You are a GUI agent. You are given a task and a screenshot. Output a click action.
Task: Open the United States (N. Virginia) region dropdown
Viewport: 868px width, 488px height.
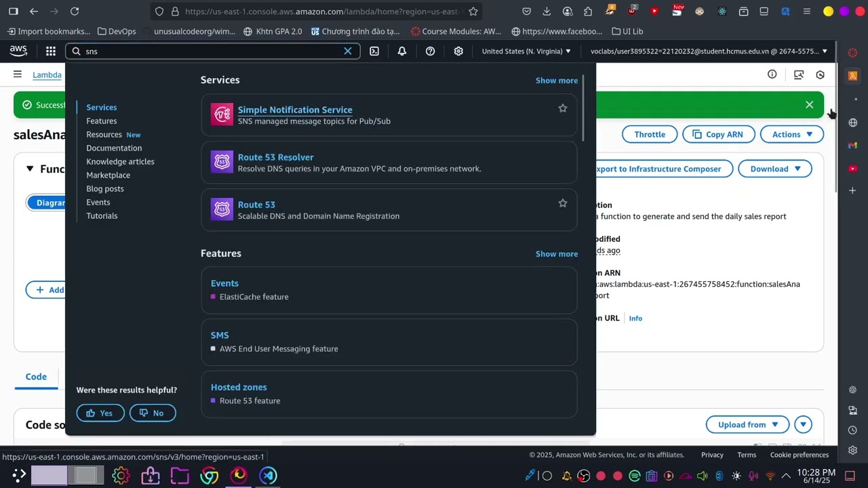(526, 51)
